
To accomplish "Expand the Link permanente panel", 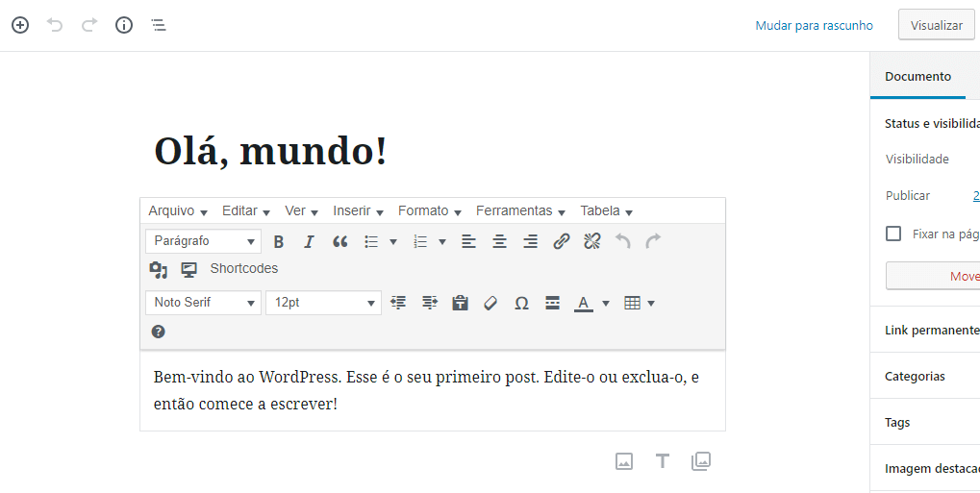I will (925, 330).
